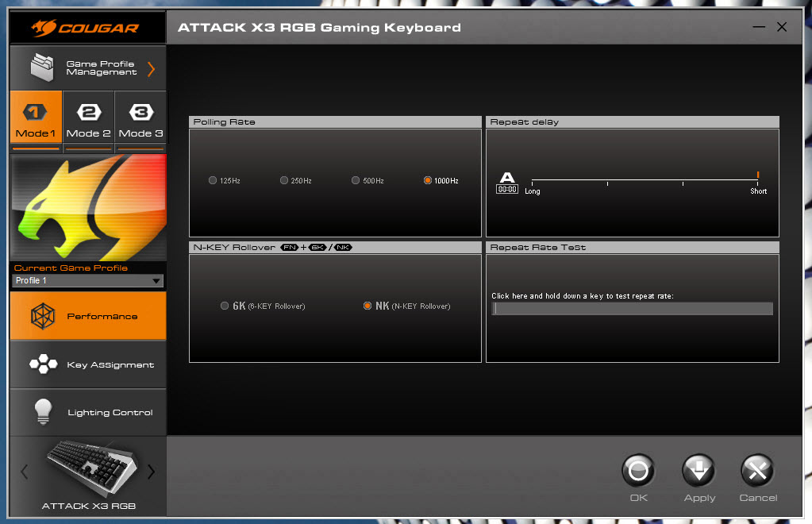Click the repeat rate test input field
This screenshot has width=812, height=524.
click(x=633, y=309)
